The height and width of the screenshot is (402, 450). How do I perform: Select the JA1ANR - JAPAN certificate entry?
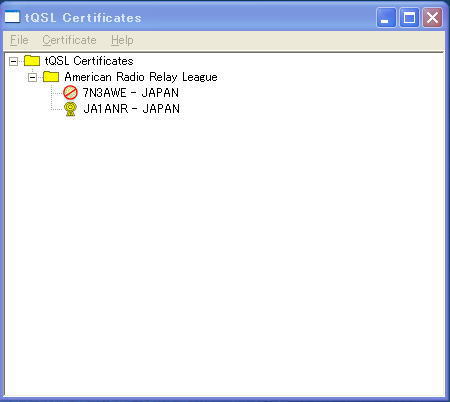click(131, 109)
